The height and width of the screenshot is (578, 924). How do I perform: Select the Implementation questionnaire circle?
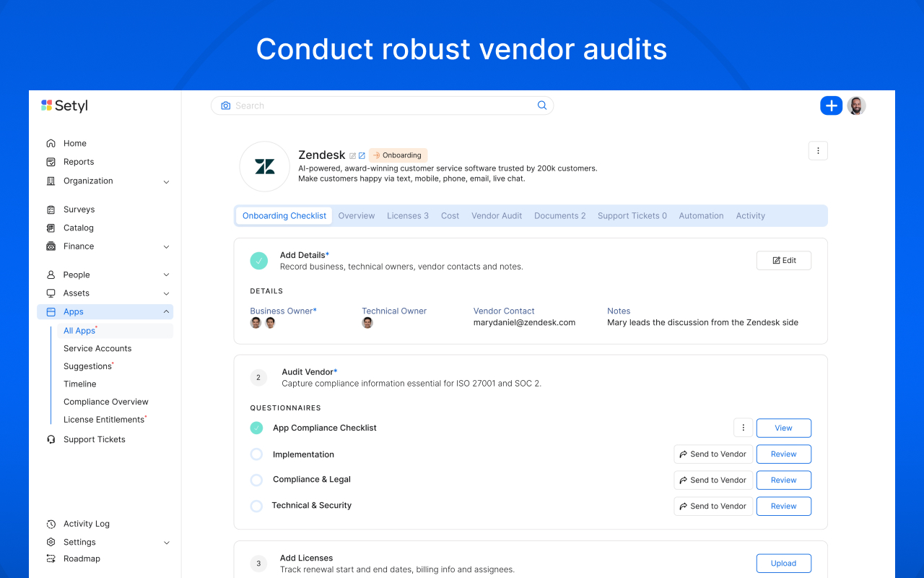(x=256, y=454)
